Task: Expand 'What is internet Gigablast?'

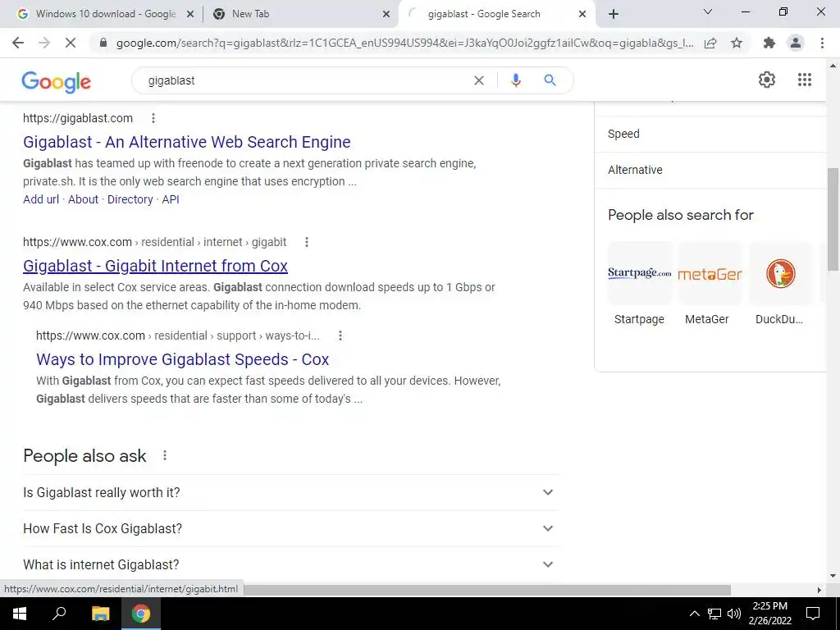Action: 290,564
